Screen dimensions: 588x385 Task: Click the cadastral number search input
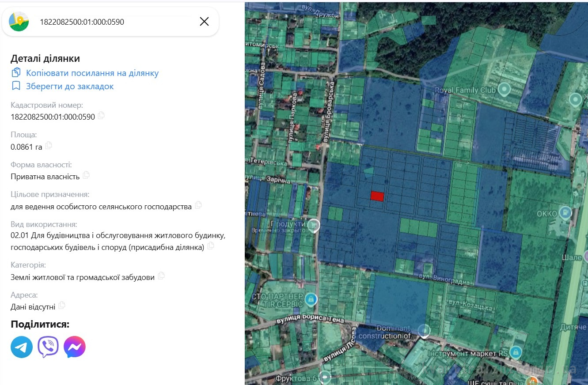coord(115,22)
